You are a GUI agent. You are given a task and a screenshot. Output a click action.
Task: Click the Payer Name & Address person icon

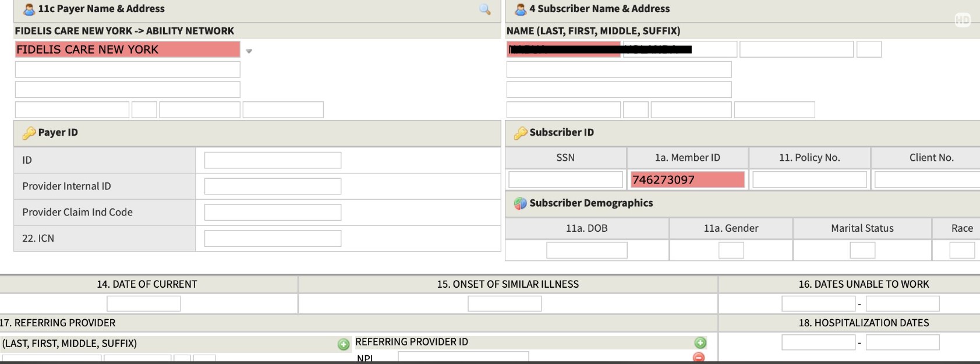(29, 9)
